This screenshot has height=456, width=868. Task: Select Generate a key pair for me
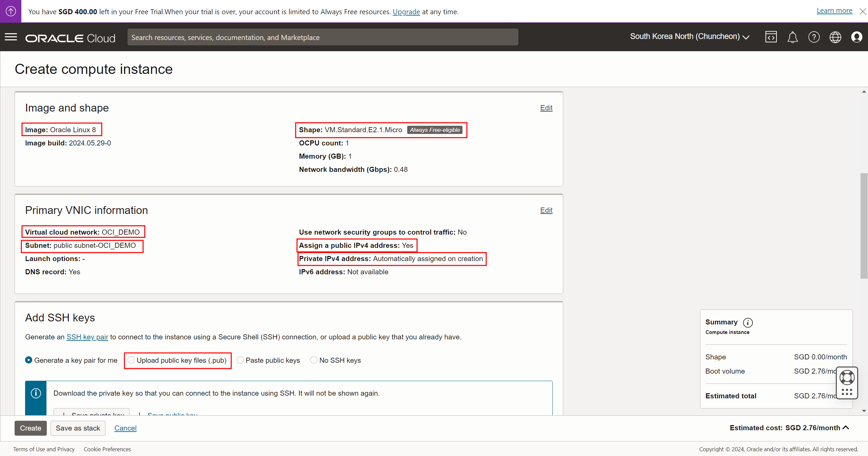[29, 360]
